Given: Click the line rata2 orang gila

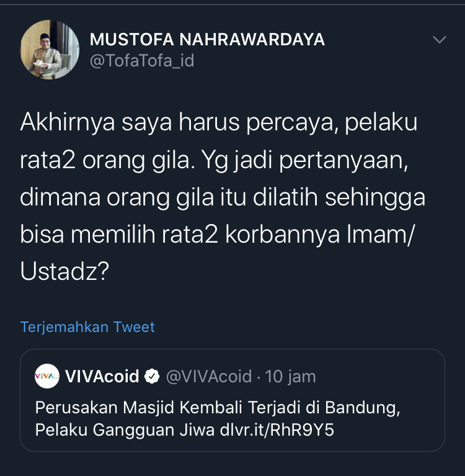Looking at the screenshot, I should [214, 160].
